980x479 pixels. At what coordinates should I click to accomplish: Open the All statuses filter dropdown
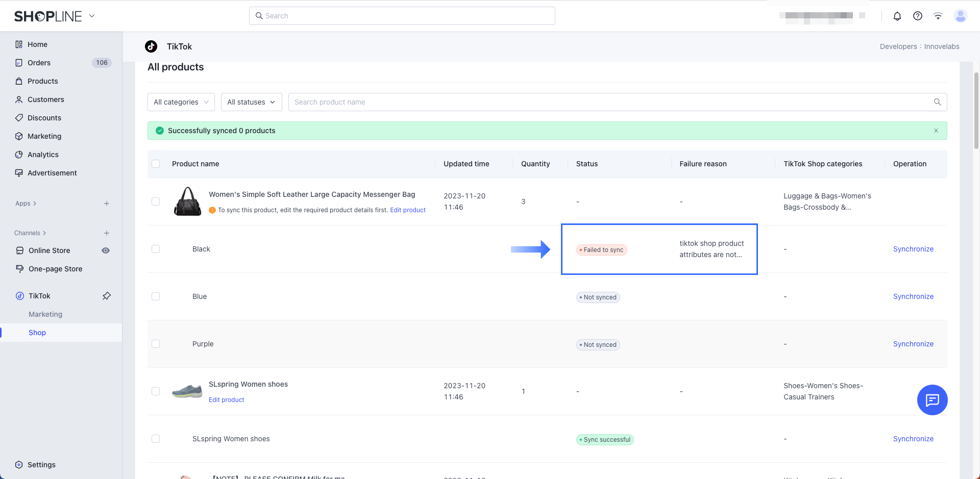(251, 102)
